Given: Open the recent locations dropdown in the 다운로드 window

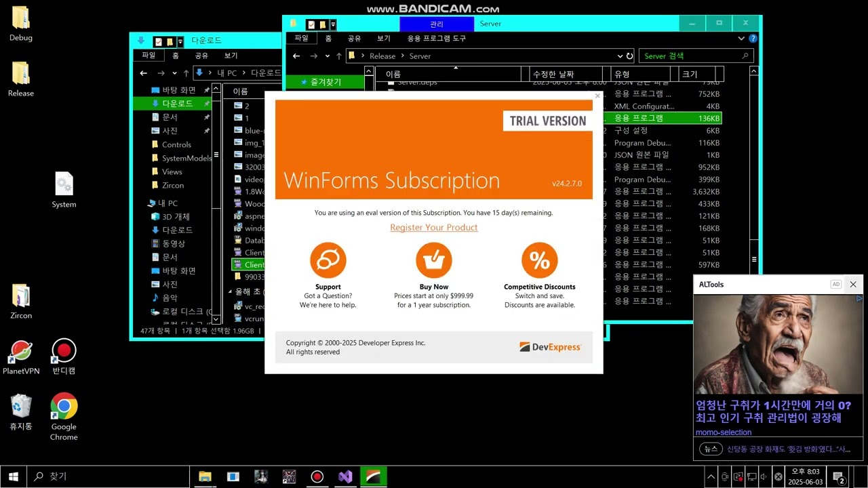Looking at the screenshot, I should pos(175,73).
